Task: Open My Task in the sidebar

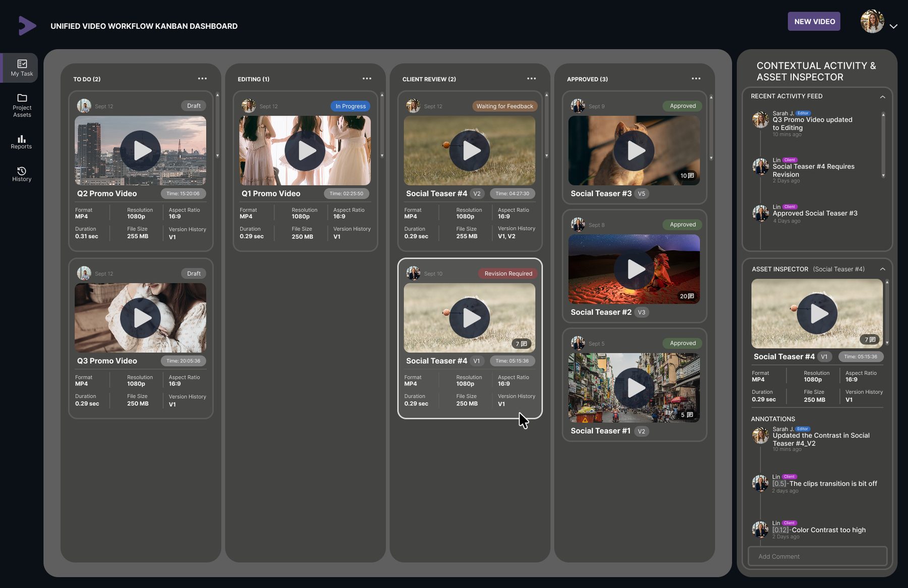Action: coord(20,68)
